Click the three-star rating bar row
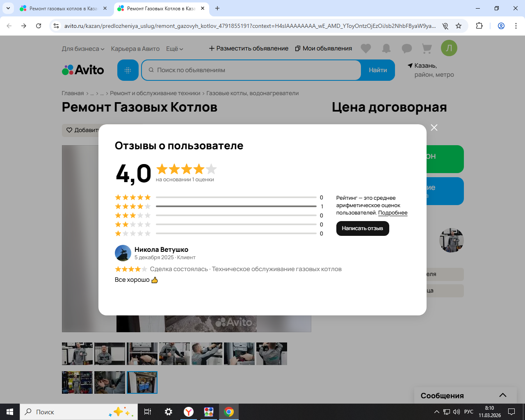The width and height of the screenshot is (525, 420). [219, 215]
